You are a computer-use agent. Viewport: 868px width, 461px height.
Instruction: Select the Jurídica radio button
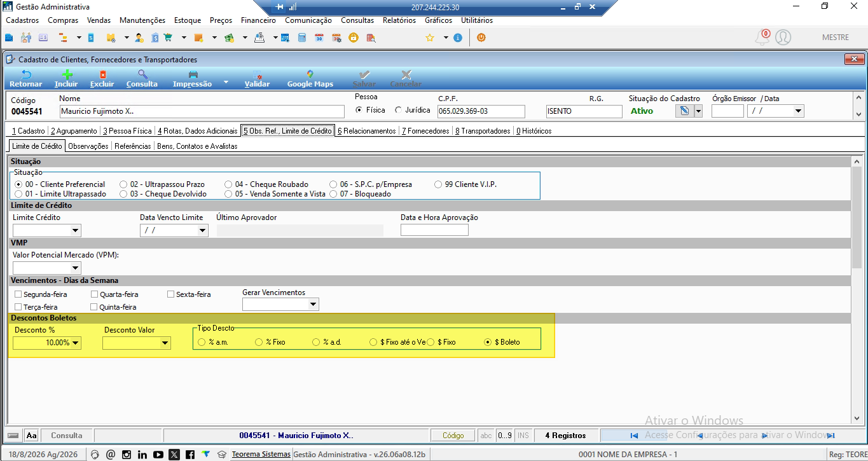coord(398,110)
